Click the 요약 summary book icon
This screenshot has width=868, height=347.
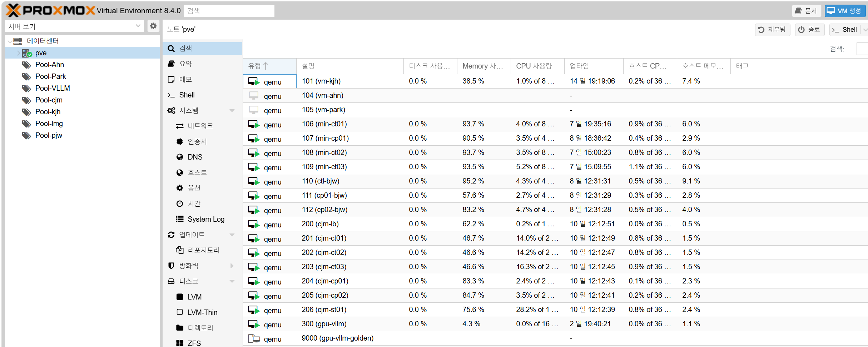[x=171, y=64]
